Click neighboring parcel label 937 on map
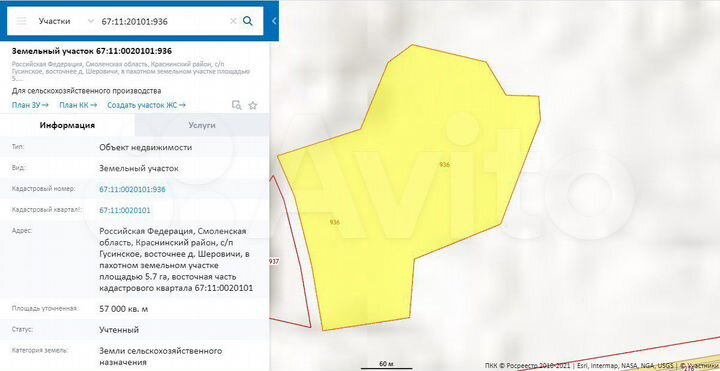720x371 pixels. pyautogui.click(x=273, y=261)
